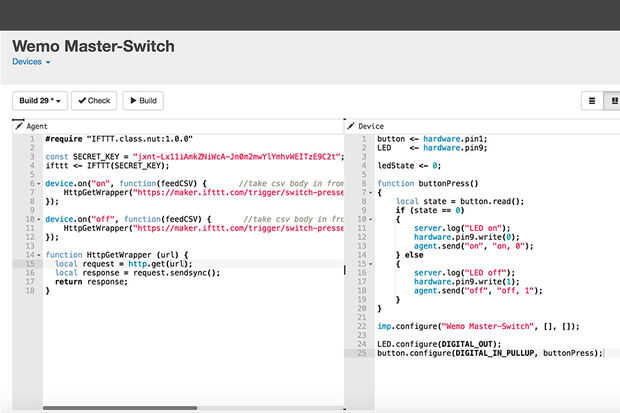Collapse Agent code fold at line 14
This screenshot has height=413, width=620.
[x=39, y=255]
